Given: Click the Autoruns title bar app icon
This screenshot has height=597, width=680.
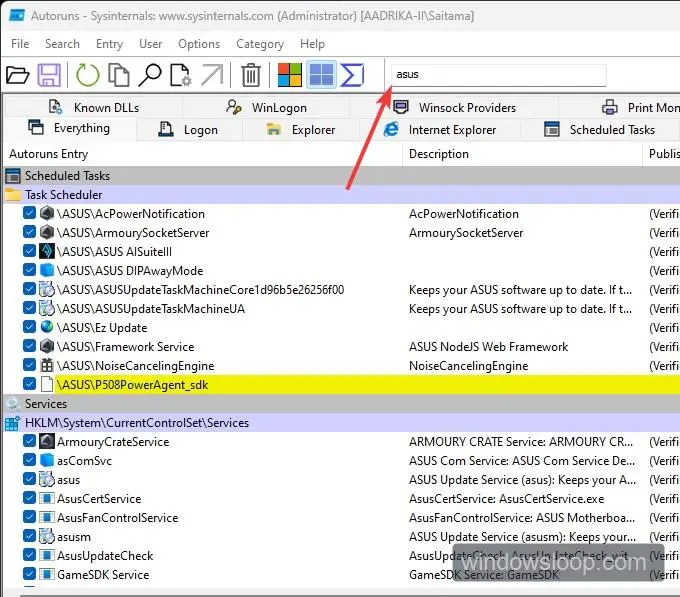Looking at the screenshot, I should 17,16.
